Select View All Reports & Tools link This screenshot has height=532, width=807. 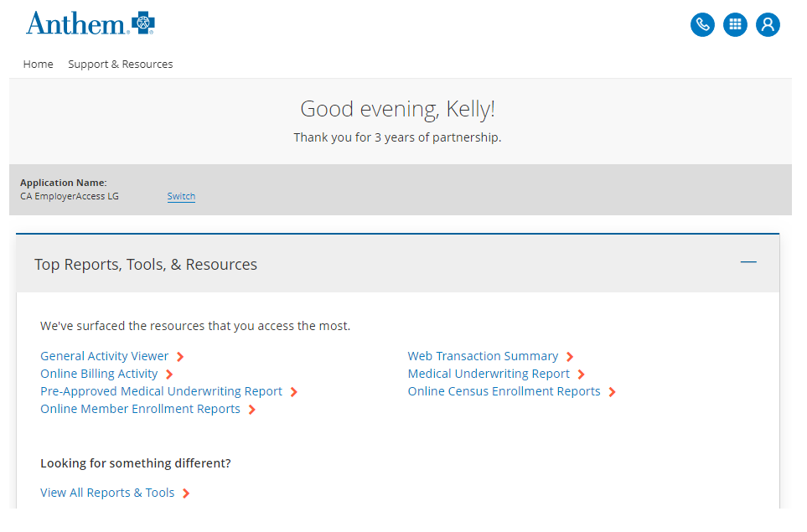click(x=107, y=493)
